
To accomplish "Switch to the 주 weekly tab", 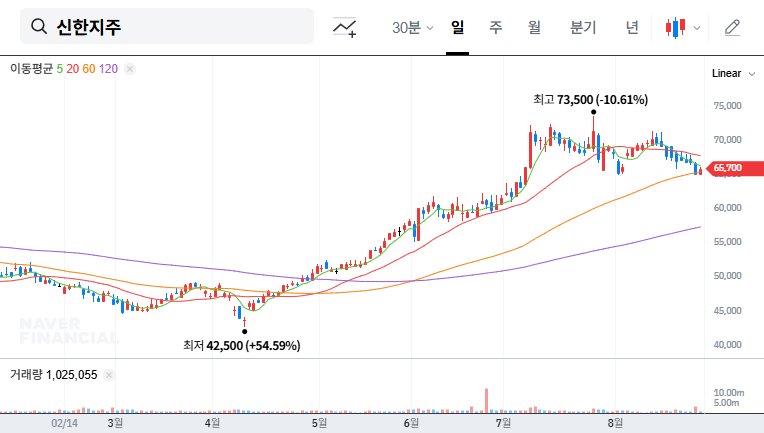I will point(496,27).
